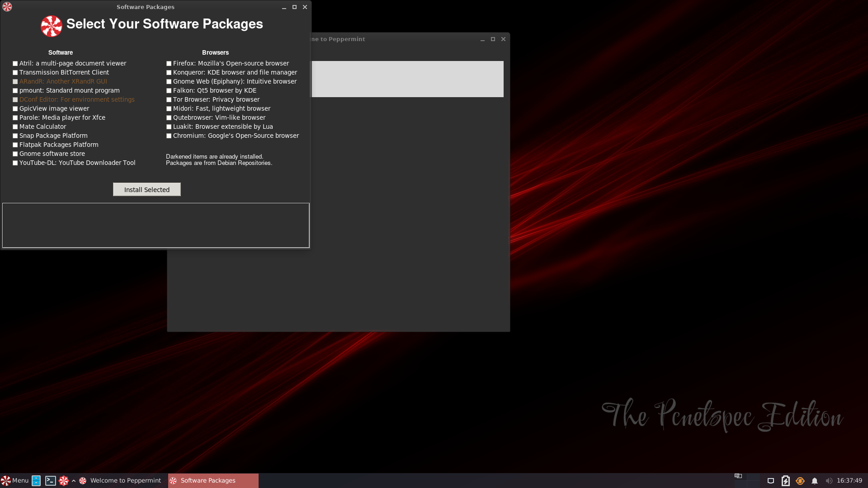Open the Peppermint Menu launcher

tap(15, 480)
